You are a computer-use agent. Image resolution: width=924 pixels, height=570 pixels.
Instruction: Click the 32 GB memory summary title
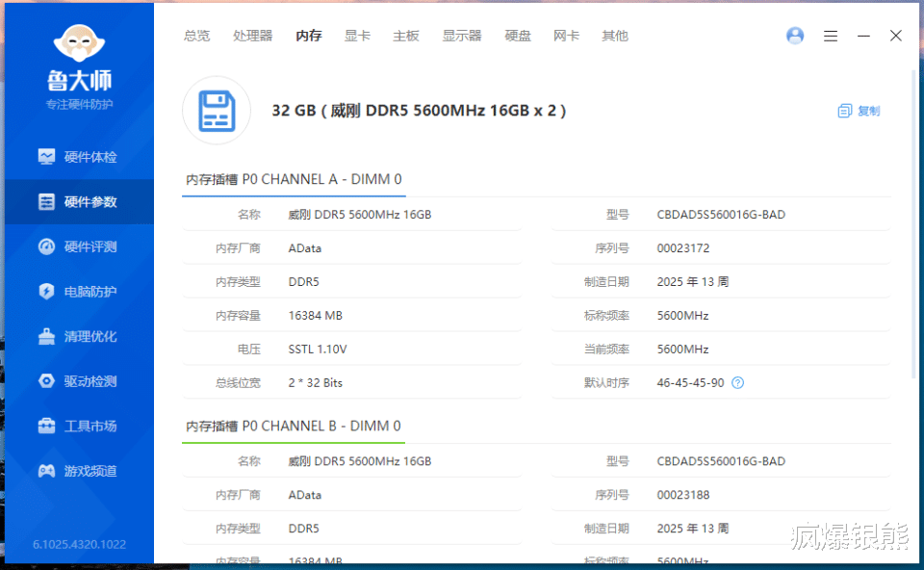point(419,110)
